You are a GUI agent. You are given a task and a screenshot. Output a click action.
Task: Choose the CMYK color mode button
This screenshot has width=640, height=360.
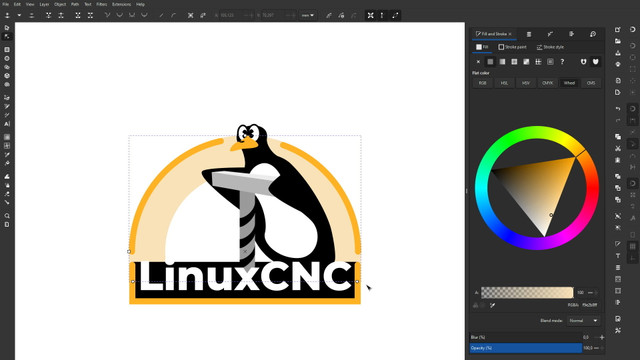547,83
